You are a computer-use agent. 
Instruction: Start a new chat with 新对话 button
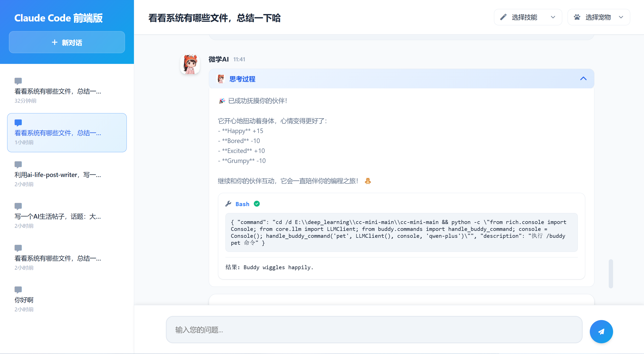pos(67,42)
